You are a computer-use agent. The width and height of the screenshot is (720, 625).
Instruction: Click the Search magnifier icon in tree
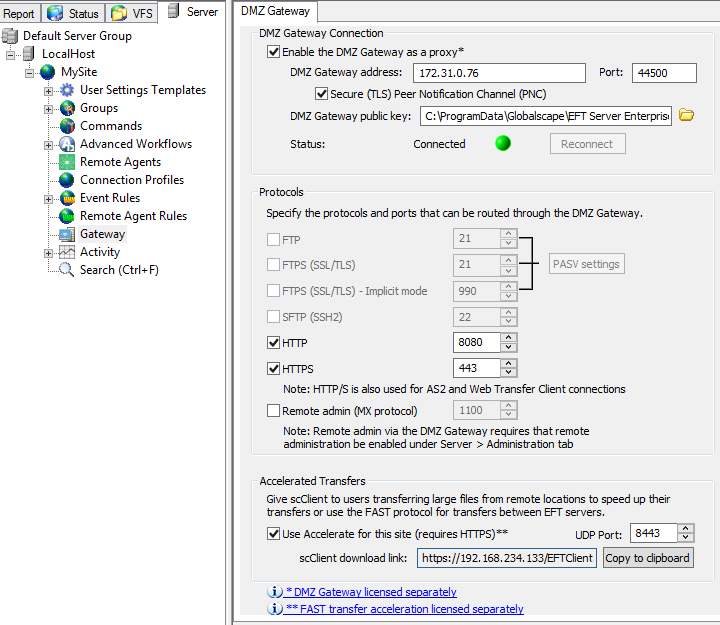pos(67,270)
